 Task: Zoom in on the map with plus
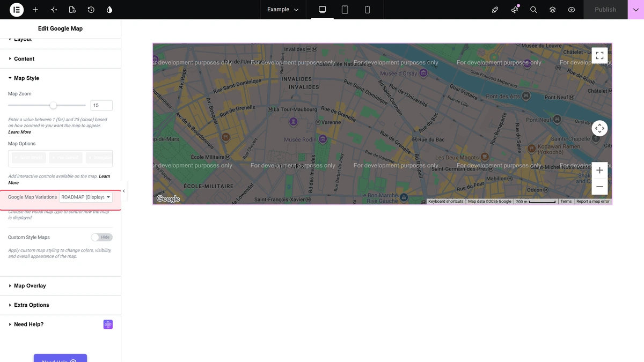(x=599, y=170)
